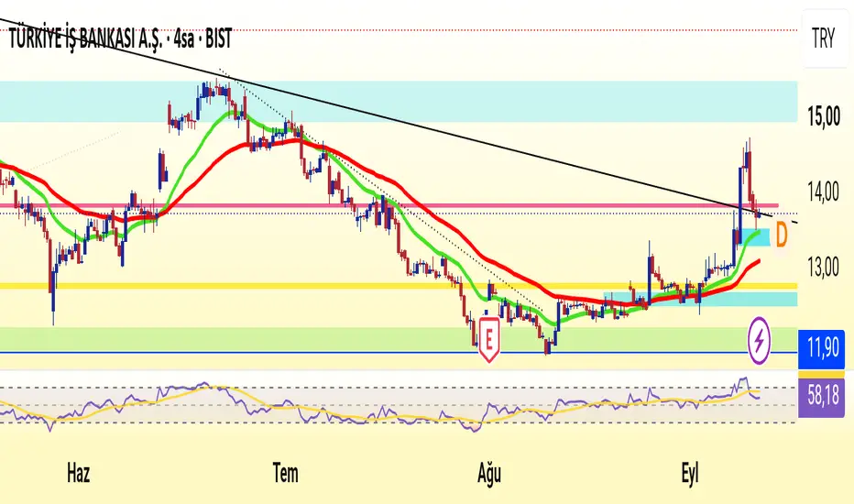Select the 11,90 price label
This screenshot has width=854, height=504.
point(823,347)
